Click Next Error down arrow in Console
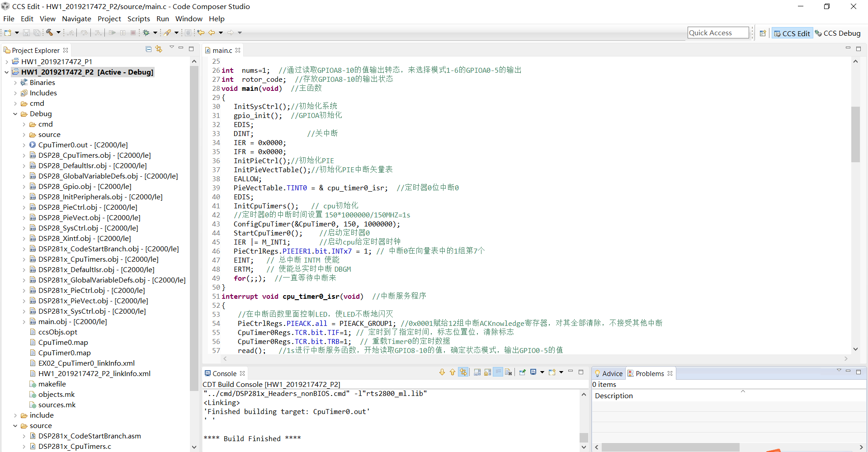Image resolution: width=868 pixels, height=452 pixels. tap(442, 372)
